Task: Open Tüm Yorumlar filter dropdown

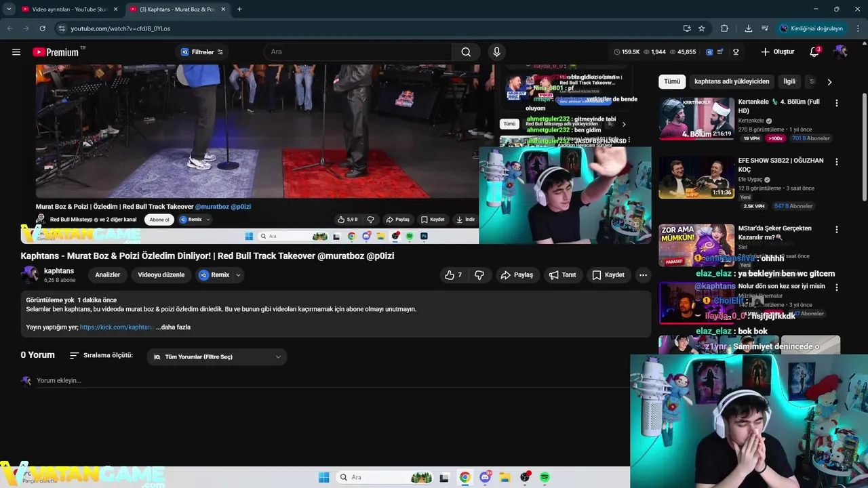Action: [217, 357]
